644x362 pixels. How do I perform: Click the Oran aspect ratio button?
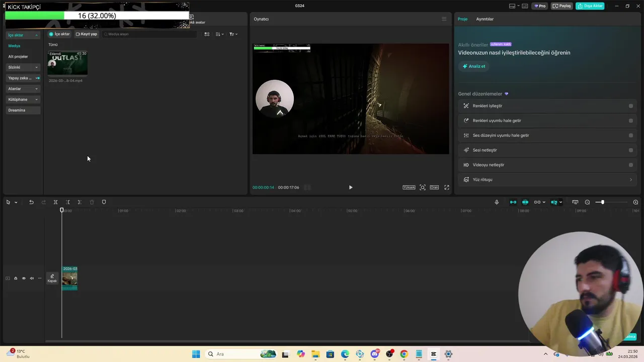point(434,187)
